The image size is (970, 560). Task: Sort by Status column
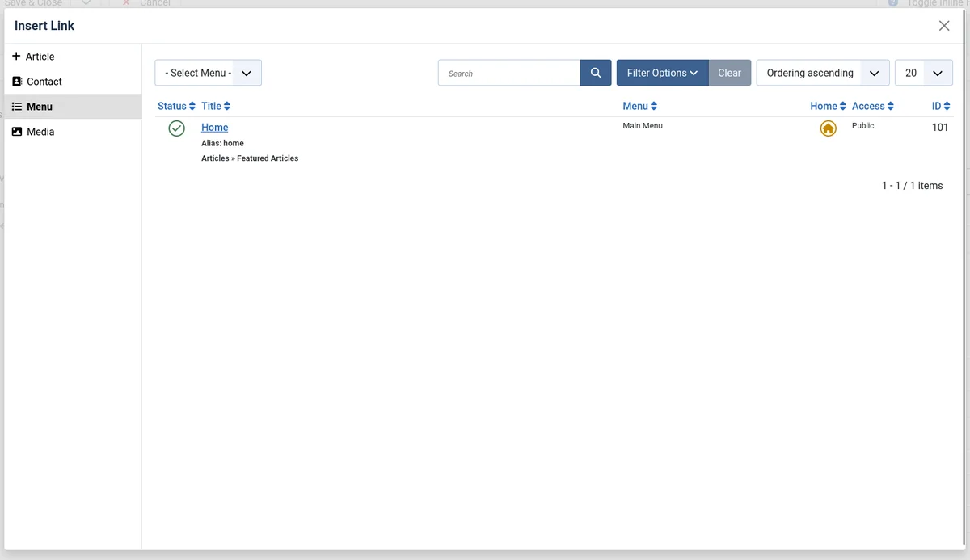(x=176, y=106)
